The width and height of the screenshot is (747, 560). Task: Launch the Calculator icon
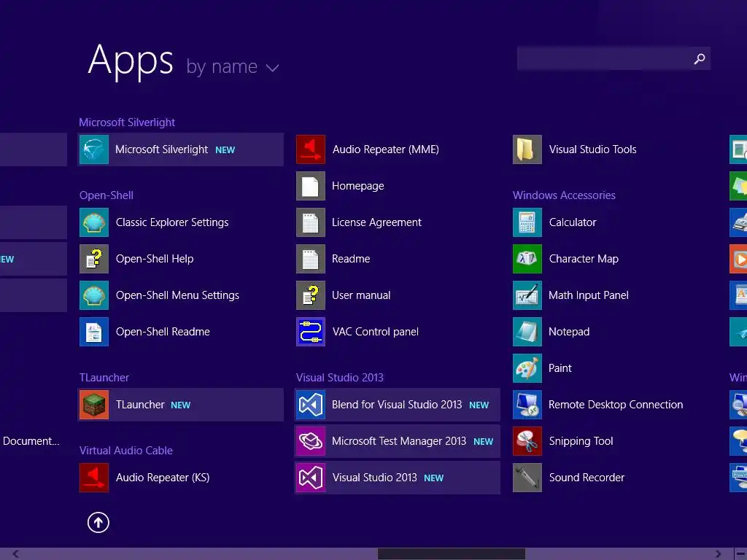click(527, 222)
